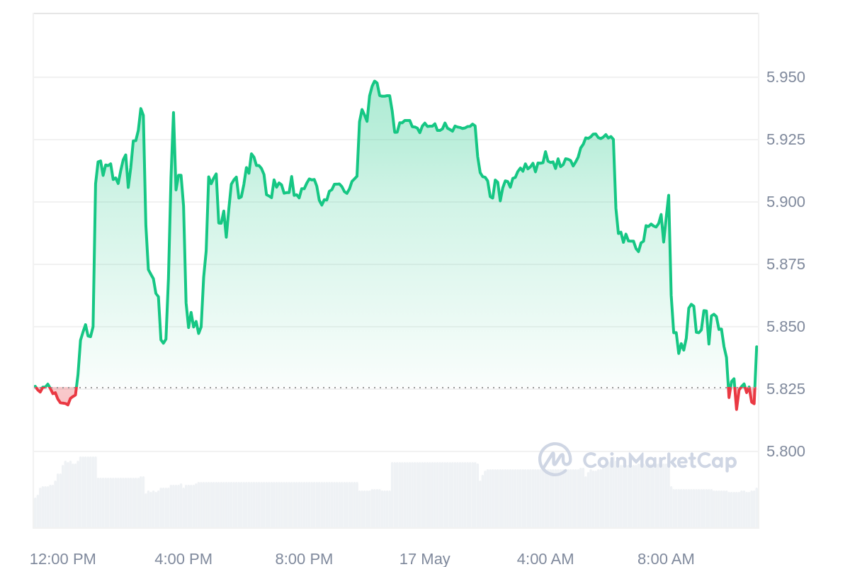Select the 4:00 PM time axis label
Screen dimensions: 850x567
pos(183,559)
